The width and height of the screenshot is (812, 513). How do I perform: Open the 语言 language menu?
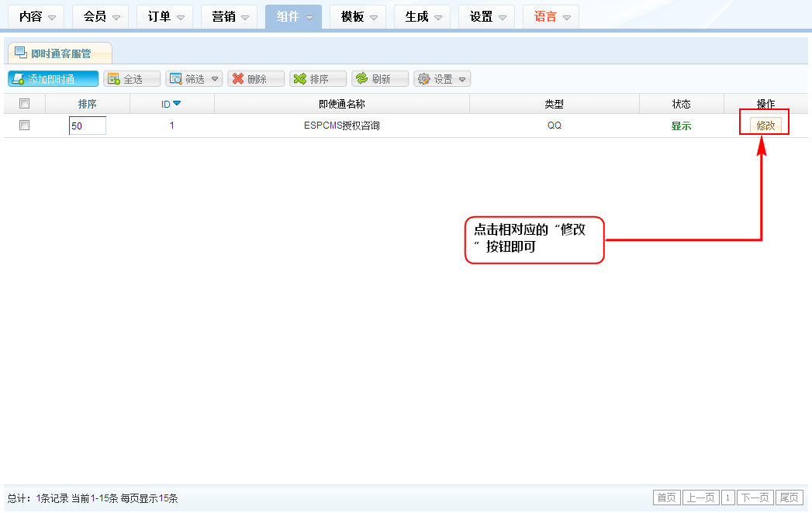click(x=551, y=16)
